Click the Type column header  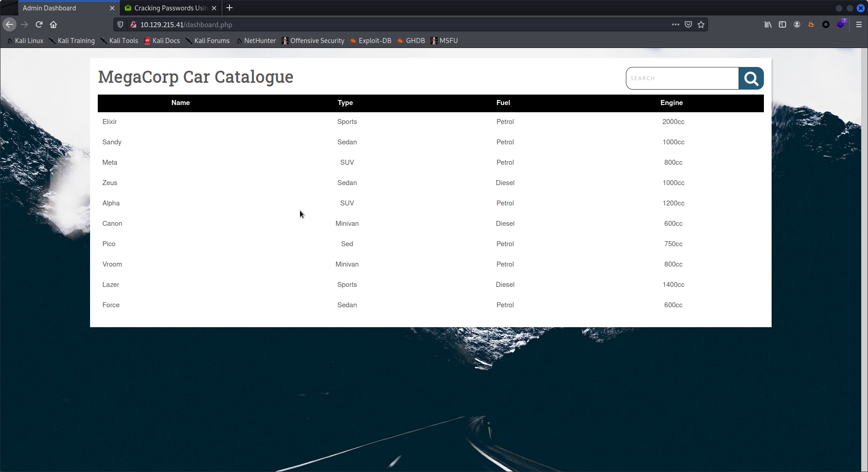[345, 103]
